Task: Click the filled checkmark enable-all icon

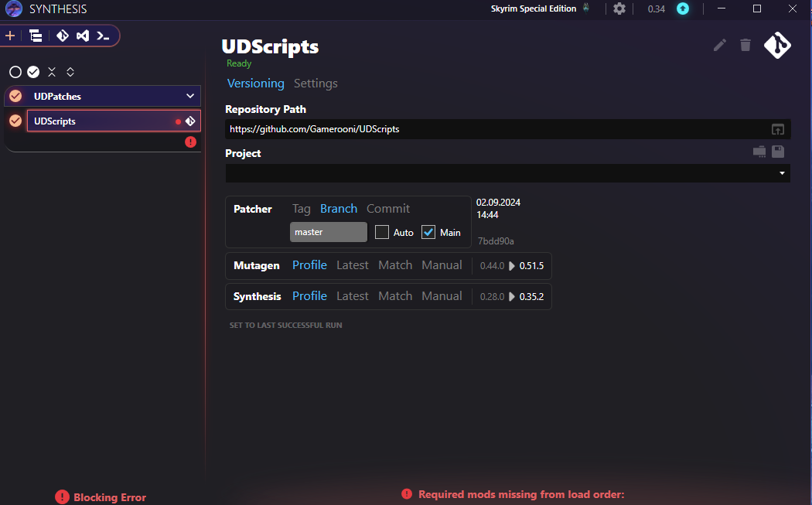Action: [34, 72]
